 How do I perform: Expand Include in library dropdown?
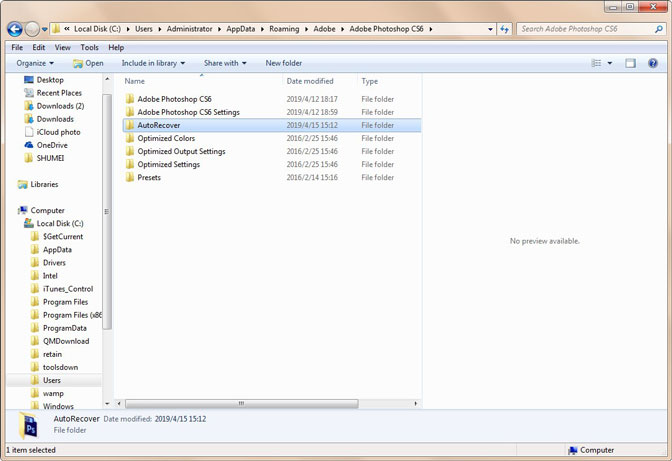153,63
